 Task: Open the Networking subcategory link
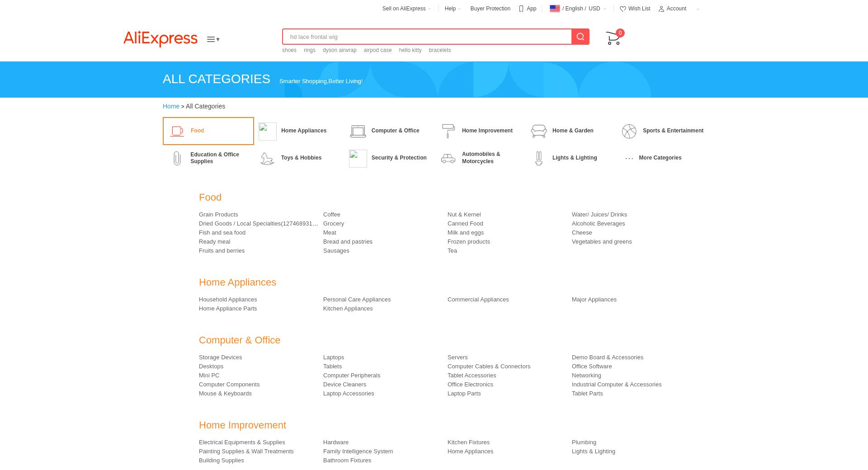click(x=586, y=376)
